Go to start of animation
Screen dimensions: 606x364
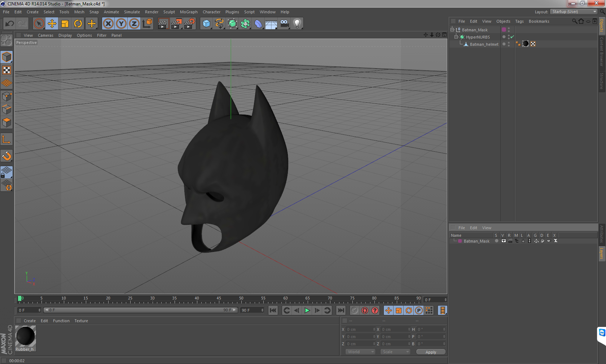pos(273,310)
